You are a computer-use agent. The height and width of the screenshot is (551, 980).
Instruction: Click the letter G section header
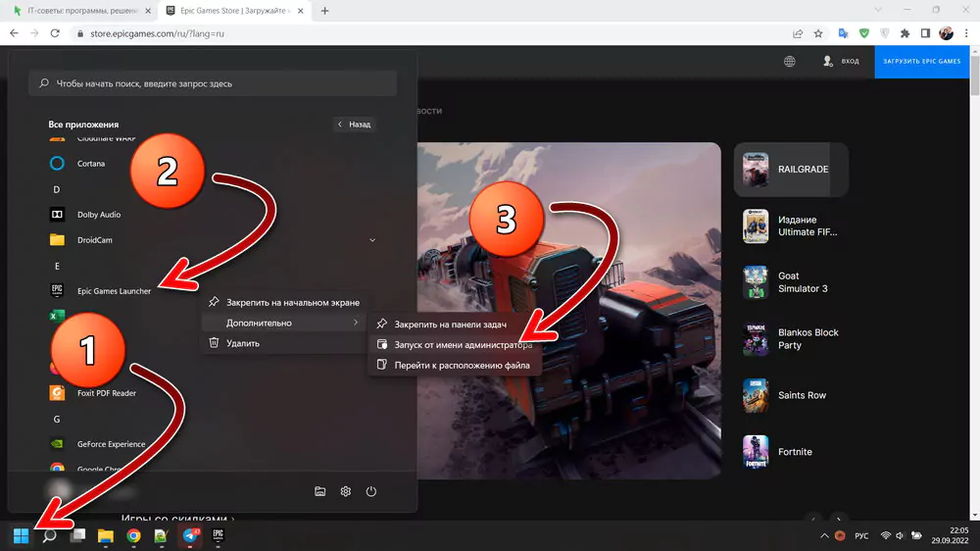pyautogui.click(x=57, y=419)
